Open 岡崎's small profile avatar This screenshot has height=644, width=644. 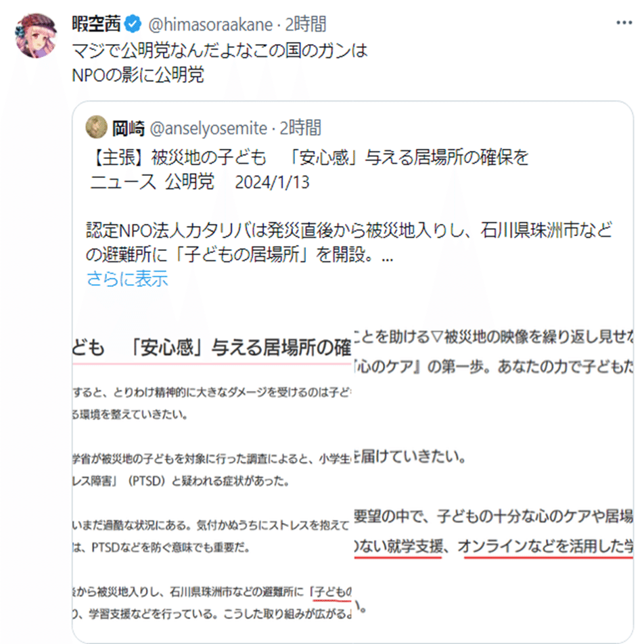click(96, 127)
